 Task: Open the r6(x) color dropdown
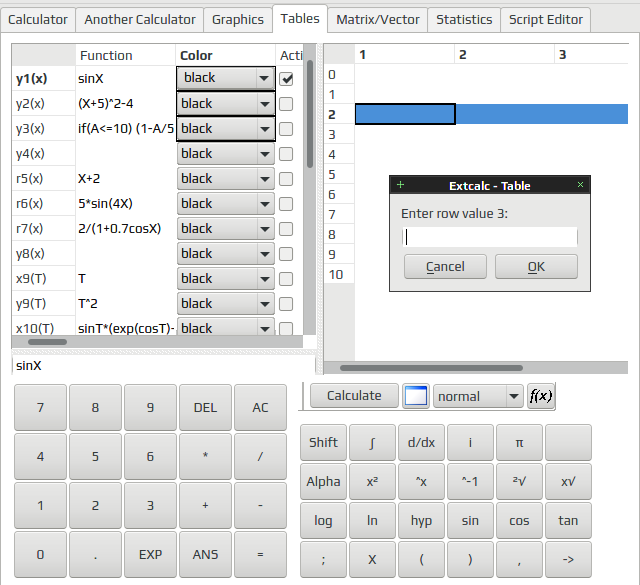[x=226, y=204]
